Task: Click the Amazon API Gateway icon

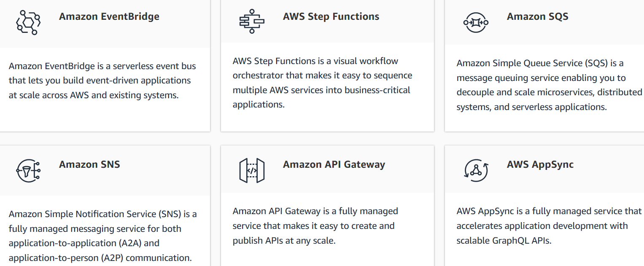Action: coord(252,170)
